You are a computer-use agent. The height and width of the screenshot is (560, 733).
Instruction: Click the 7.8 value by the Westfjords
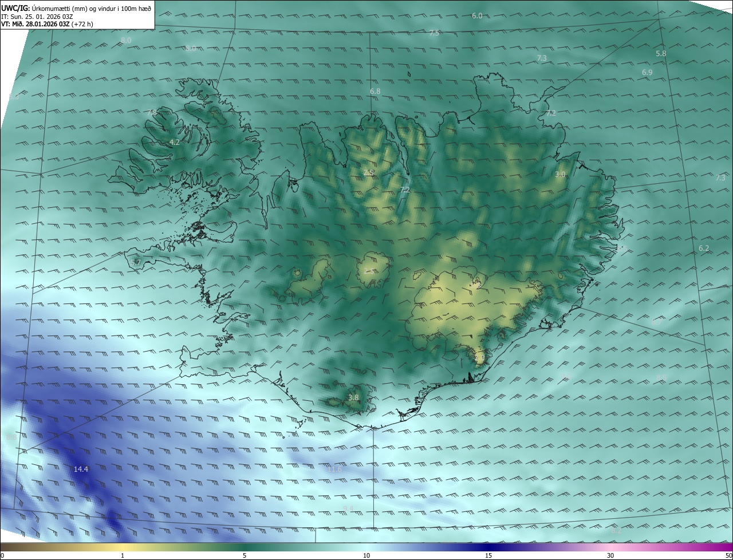[x=152, y=113]
